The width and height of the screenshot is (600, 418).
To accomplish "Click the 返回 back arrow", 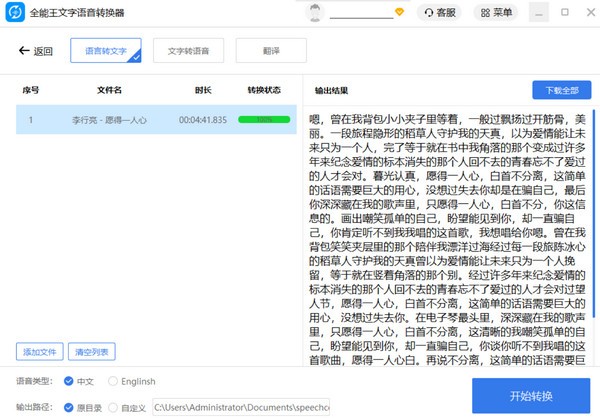I will [36, 50].
